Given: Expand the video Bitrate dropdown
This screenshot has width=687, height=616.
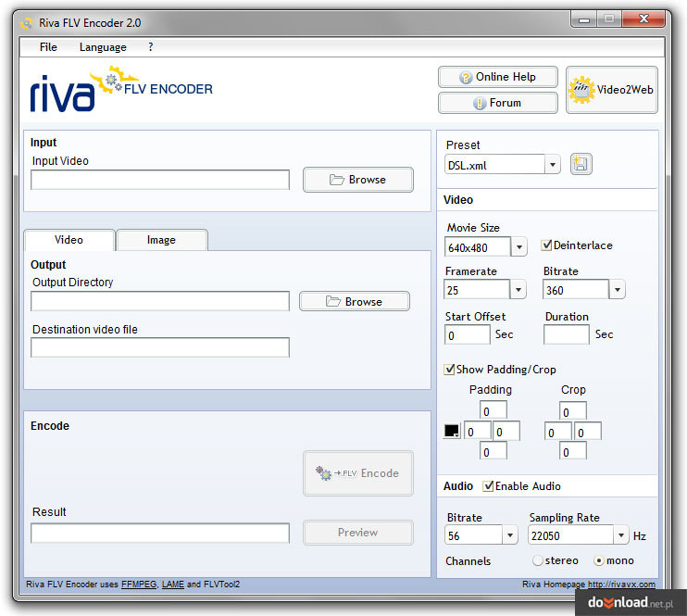Looking at the screenshot, I should (618, 290).
